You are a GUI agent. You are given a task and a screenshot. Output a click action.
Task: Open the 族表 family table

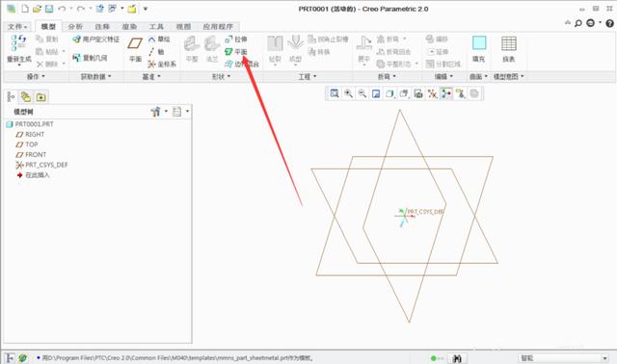point(509,49)
